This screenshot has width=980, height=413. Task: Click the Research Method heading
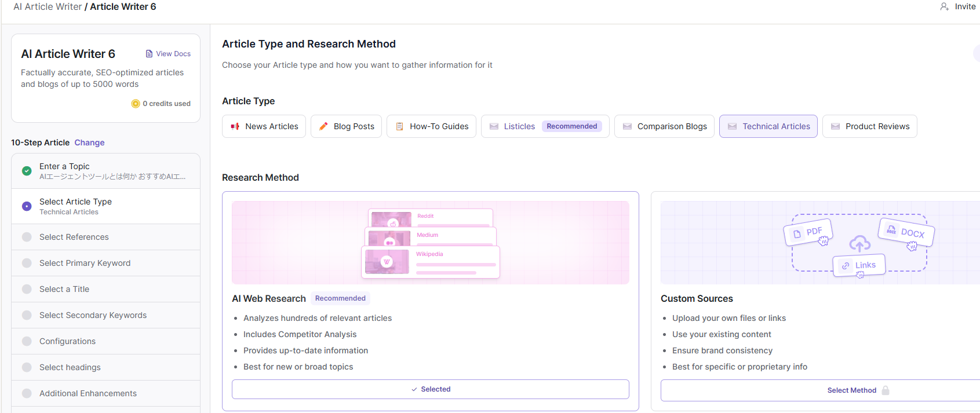point(260,177)
